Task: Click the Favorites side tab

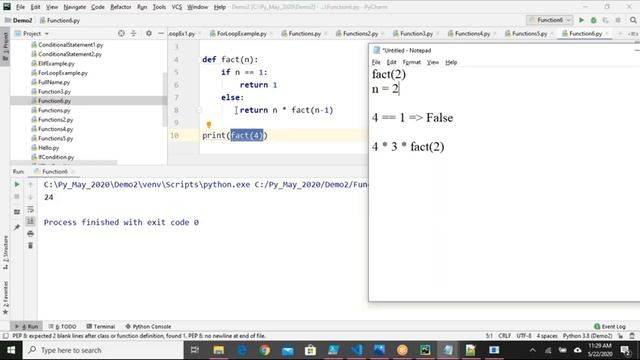Action: 5,298
